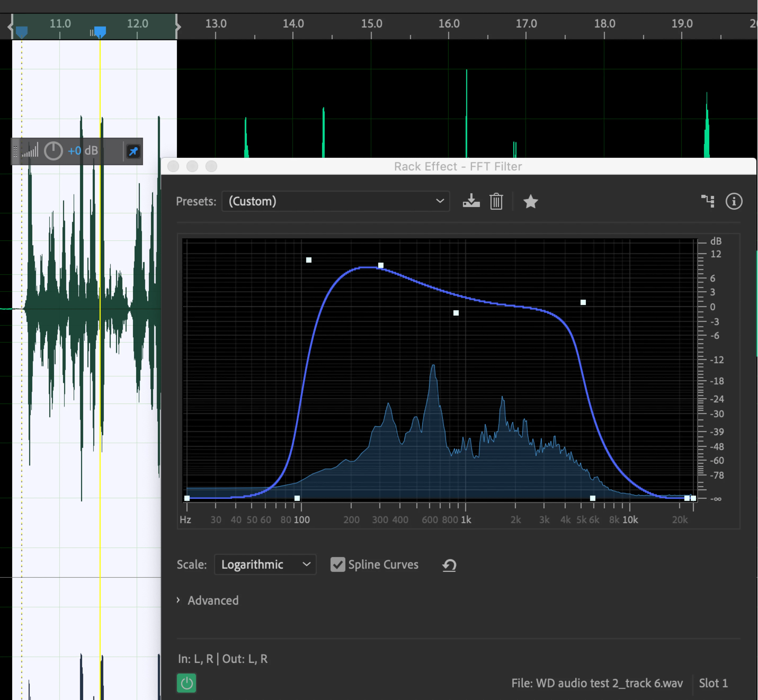Open the Scale Logarithmic dropdown

265,564
